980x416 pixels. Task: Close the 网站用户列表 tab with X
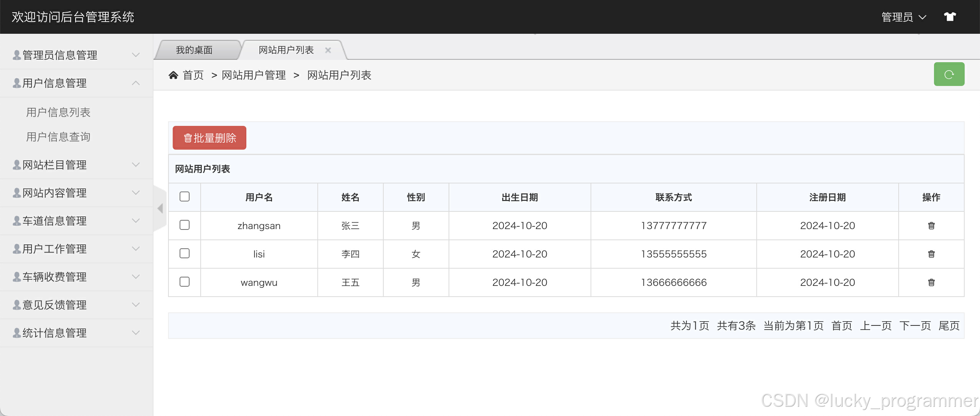click(328, 50)
